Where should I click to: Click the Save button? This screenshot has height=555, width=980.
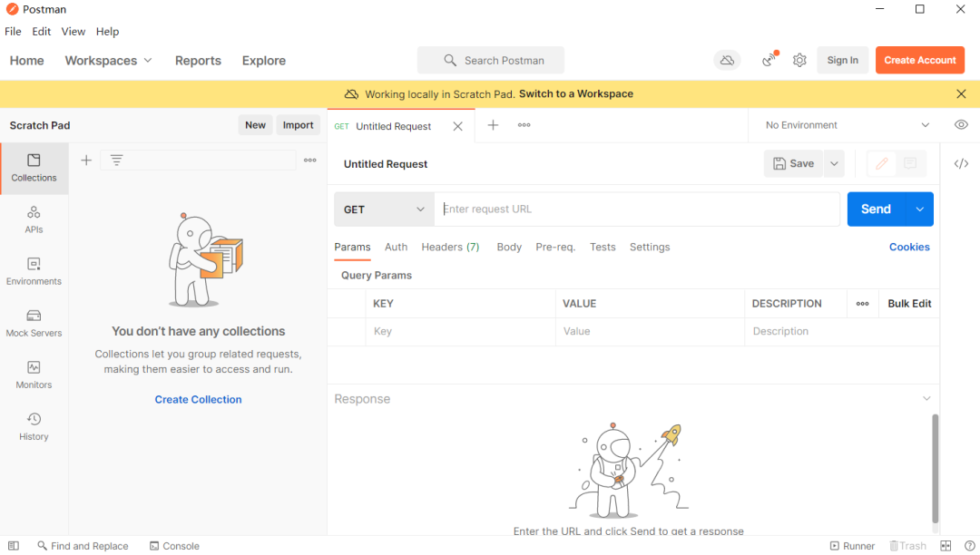[794, 163]
